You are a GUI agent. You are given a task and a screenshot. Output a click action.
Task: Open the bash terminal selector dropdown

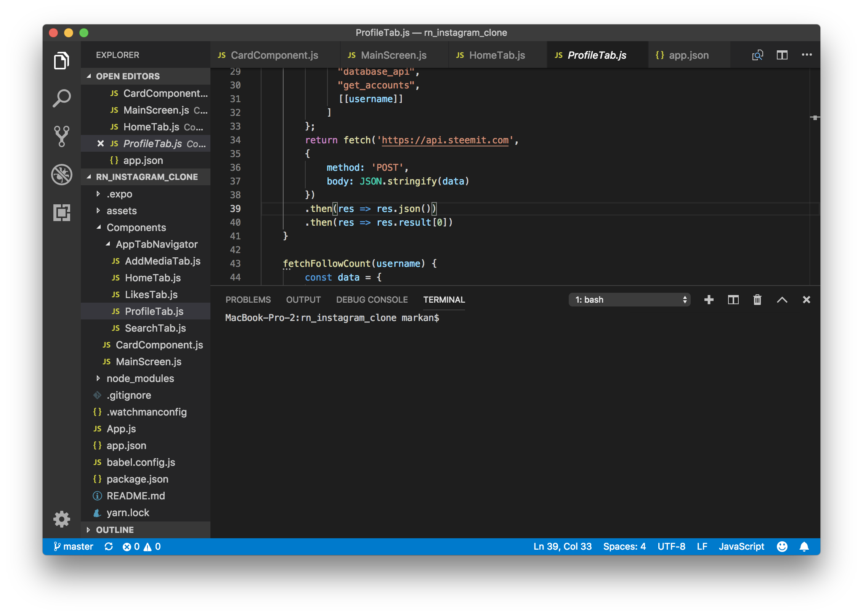629,300
